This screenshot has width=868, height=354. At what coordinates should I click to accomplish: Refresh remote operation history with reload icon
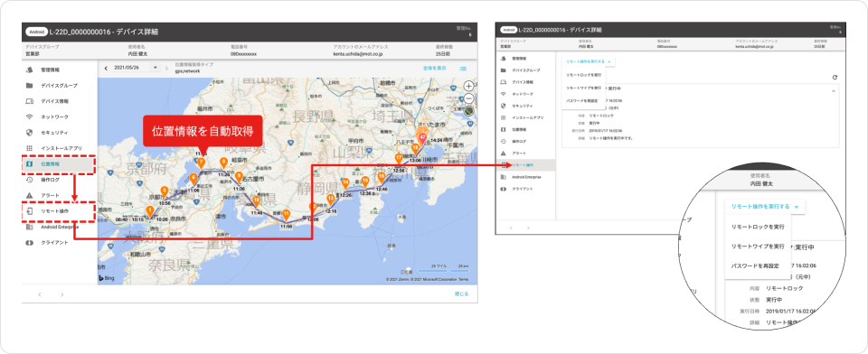click(x=835, y=78)
